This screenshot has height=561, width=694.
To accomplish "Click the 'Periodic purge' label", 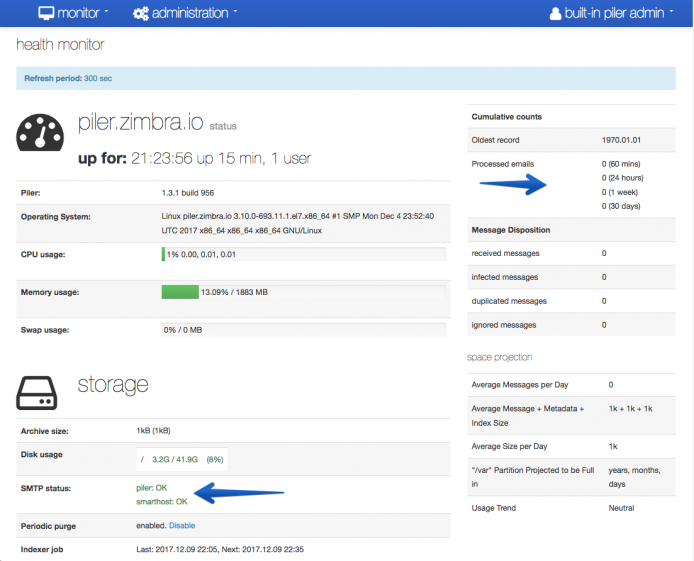I will point(48,526).
